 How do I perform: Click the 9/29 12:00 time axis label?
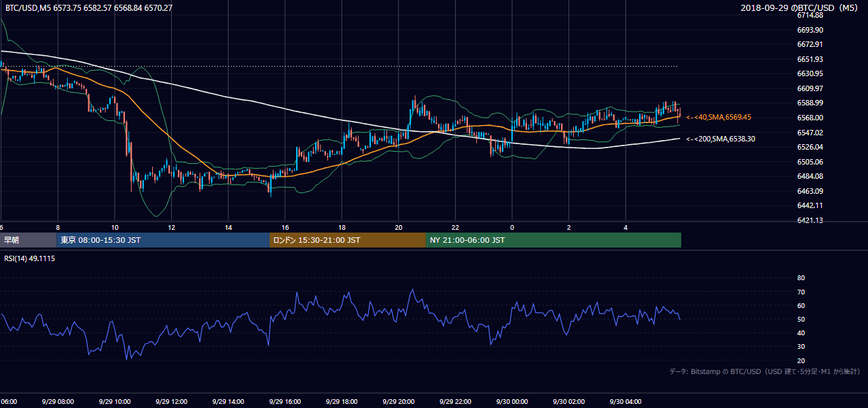[x=170, y=402]
